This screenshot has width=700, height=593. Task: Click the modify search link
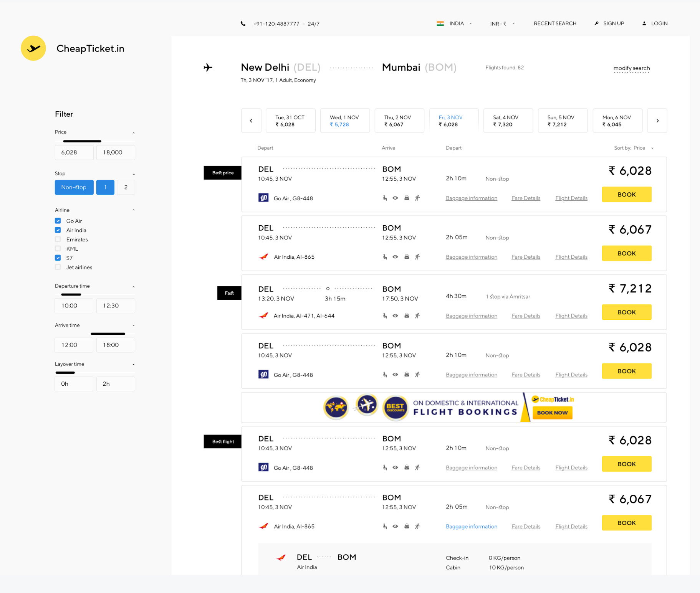[632, 68]
